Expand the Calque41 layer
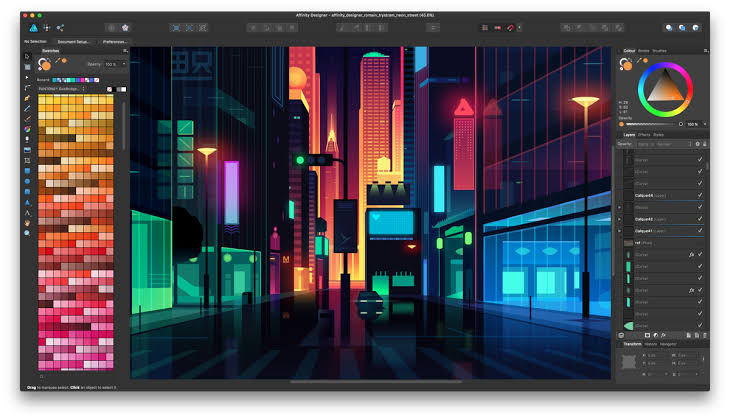 click(x=620, y=230)
